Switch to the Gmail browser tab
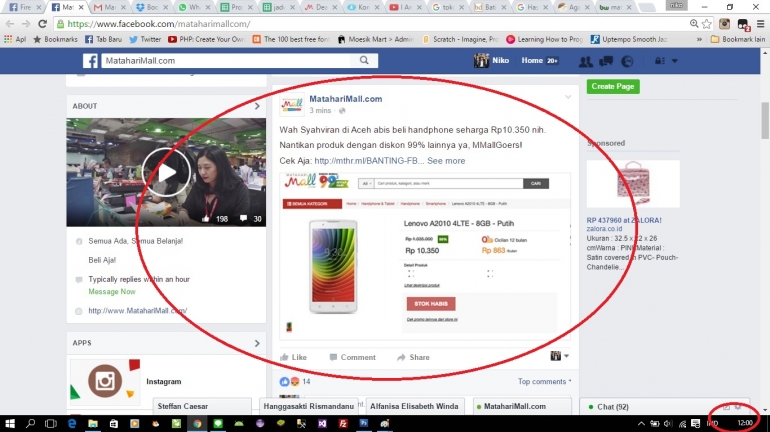This screenshot has height=432, width=770. (110, 7)
